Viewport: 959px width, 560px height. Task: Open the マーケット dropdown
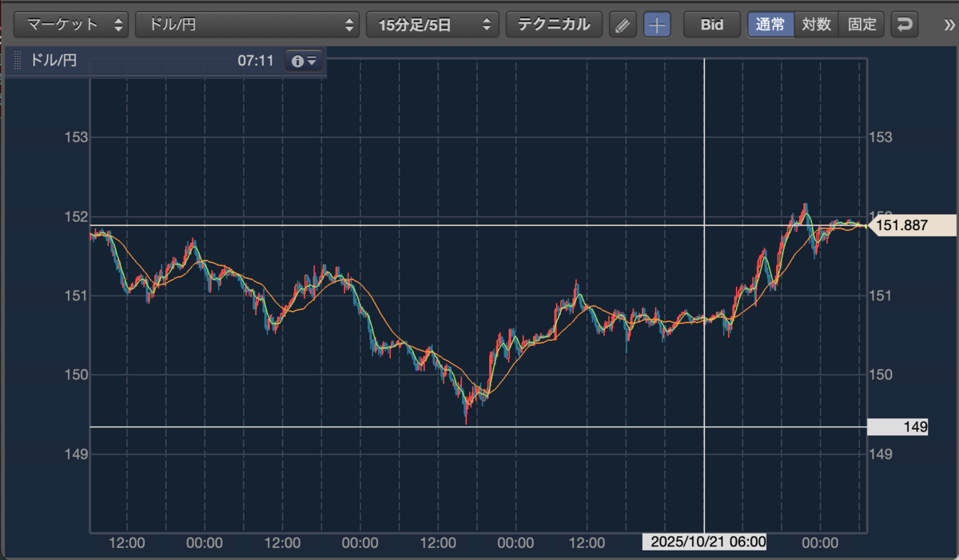(x=71, y=25)
